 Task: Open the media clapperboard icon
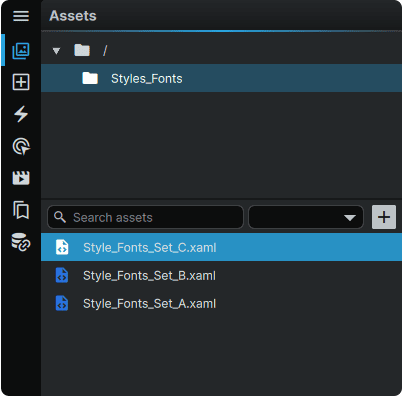pyautogui.click(x=21, y=178)
